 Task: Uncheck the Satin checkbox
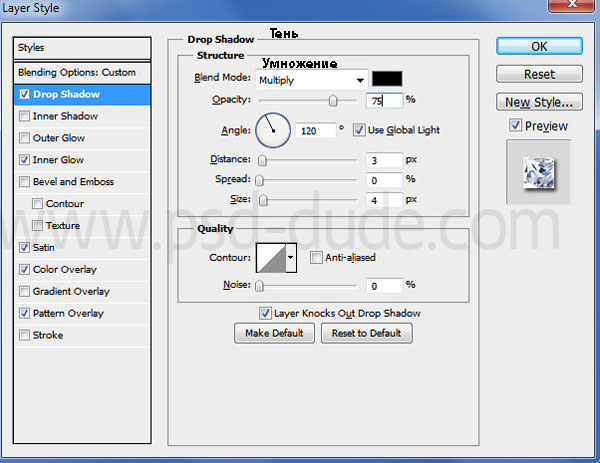point(24,248)
